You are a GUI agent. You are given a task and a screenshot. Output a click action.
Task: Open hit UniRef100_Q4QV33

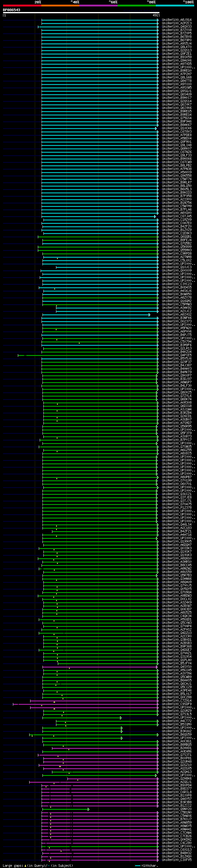(x=176, y=26)
